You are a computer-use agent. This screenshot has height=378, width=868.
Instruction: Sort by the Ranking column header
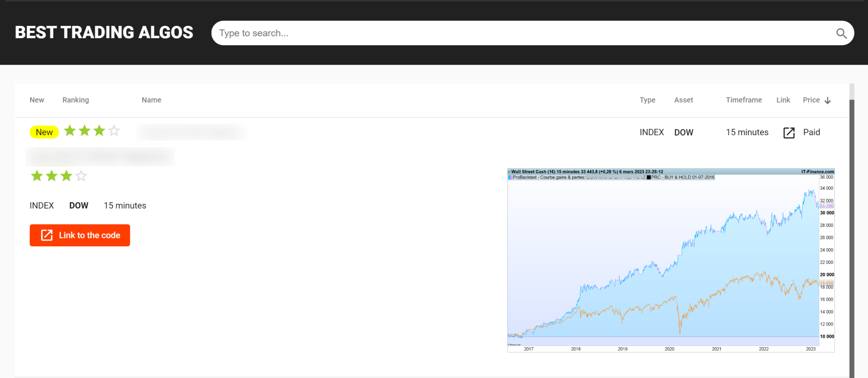(75, 100)
